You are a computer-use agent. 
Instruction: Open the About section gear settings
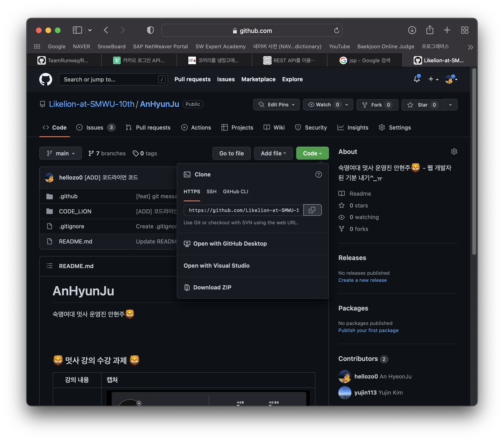click(x=454, y=152)
